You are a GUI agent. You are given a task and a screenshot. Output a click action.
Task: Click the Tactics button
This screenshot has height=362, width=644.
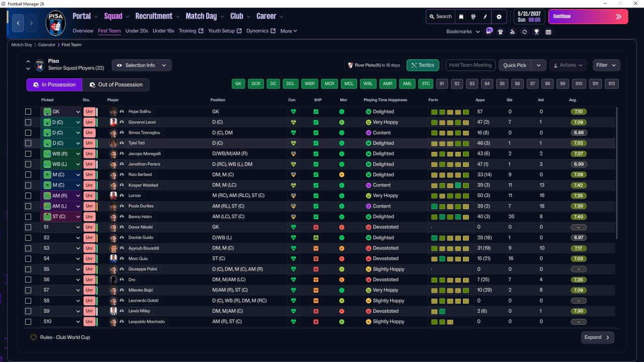click(423, 65)
